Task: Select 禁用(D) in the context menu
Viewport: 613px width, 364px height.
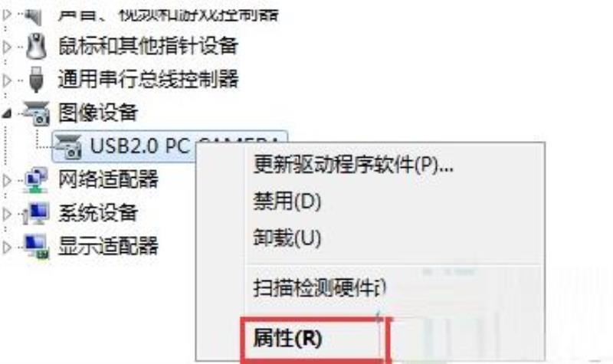Action: 287,202
